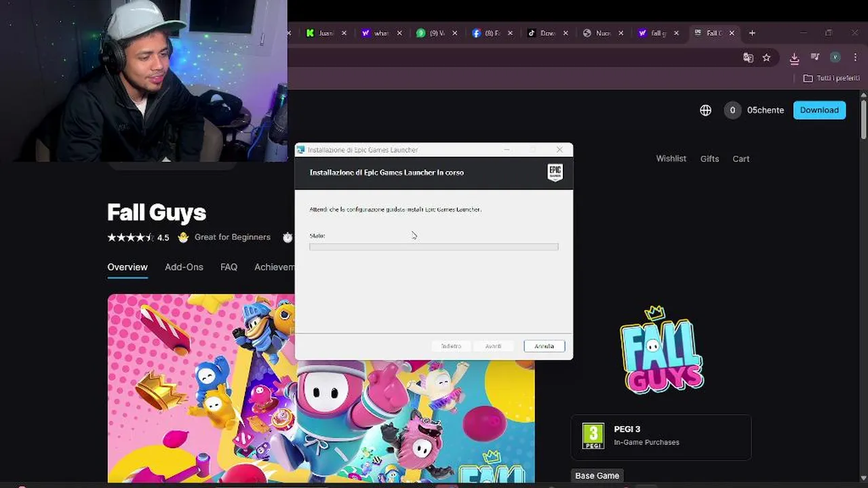Click the Fall Guys page title
This screenshot has height=488, width=868.
click(x=157, y=212)
